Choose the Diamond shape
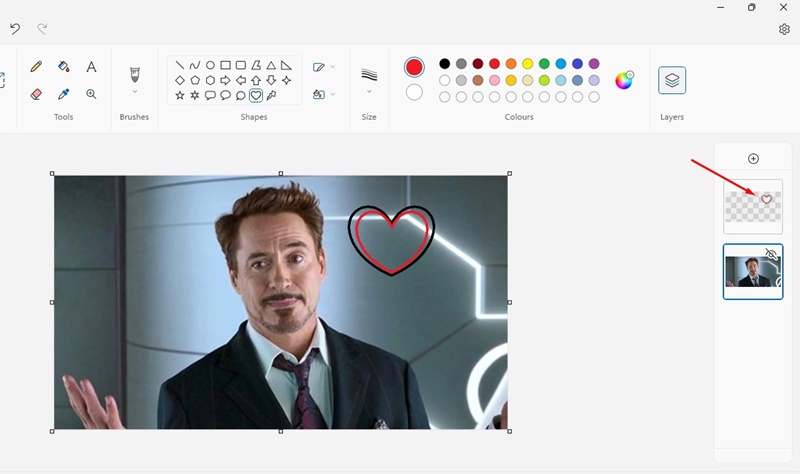The height and width of the screenshot is (474, 800). [180, 80]
